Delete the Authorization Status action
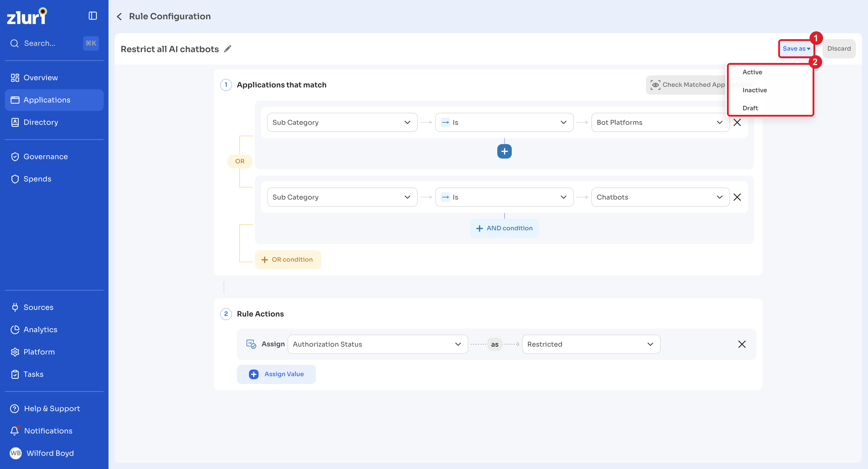This screenshot has width=868, height=469. (742, 344)
